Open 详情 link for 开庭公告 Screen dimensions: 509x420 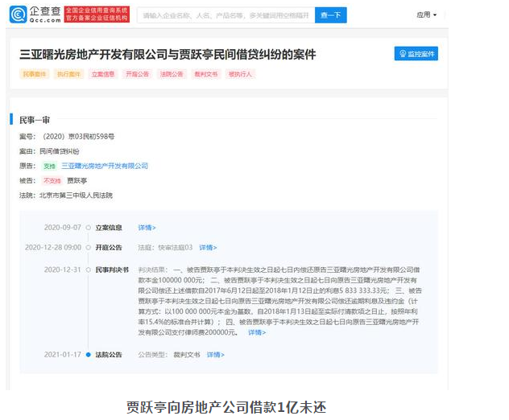click(x=208, y=248)
